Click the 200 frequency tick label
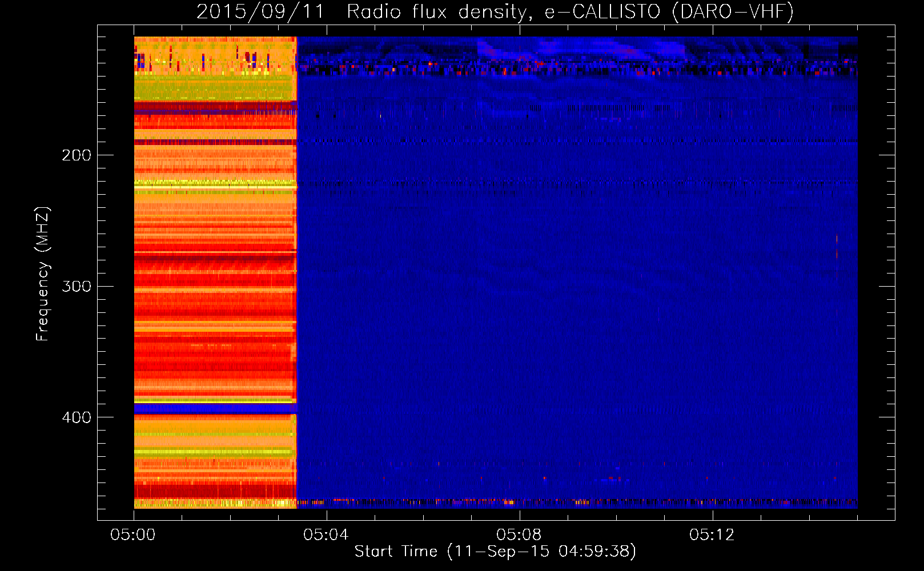924x571 pixels. tap(77, 155)
